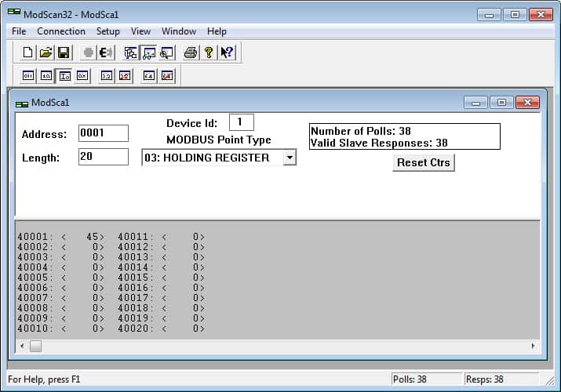Click 'Resps: 38' in status bar
Screen dimensions: 561x392
[x=484, y=379]
